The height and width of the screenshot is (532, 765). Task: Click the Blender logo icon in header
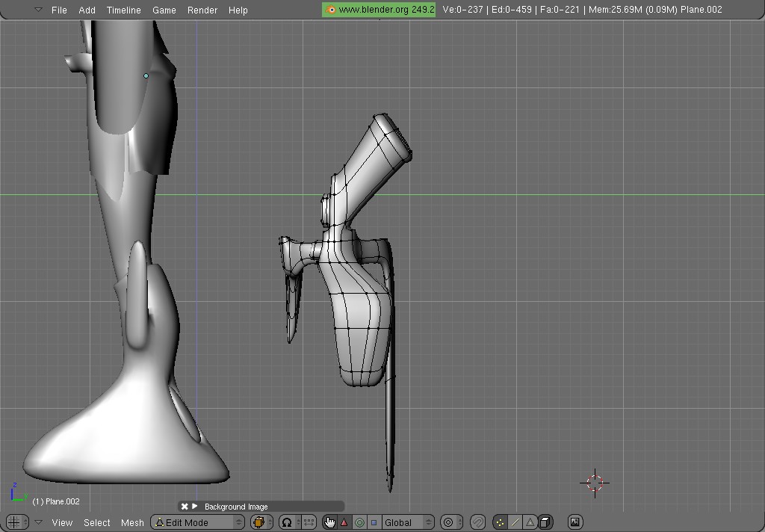click(330, 9)
